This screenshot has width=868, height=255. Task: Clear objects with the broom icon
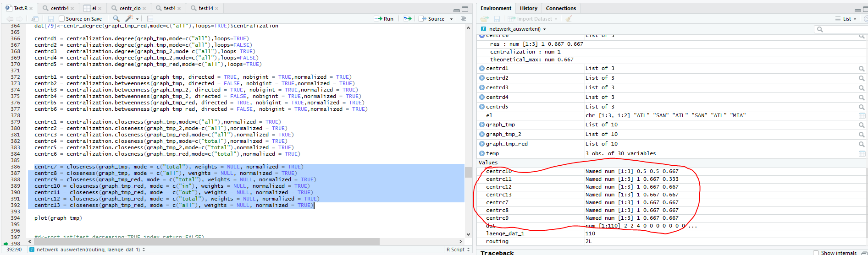tap(569, 19)
